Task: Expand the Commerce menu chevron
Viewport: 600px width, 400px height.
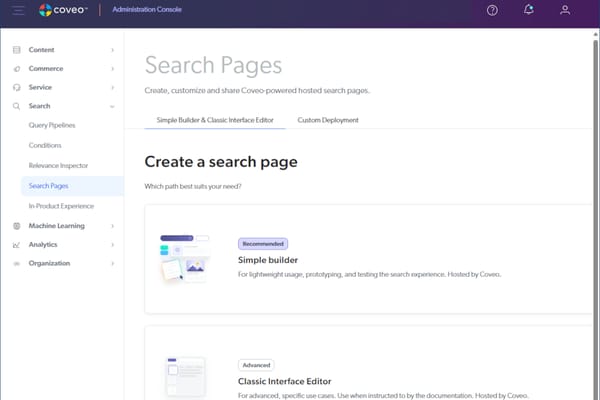Action: pos(112,69)
